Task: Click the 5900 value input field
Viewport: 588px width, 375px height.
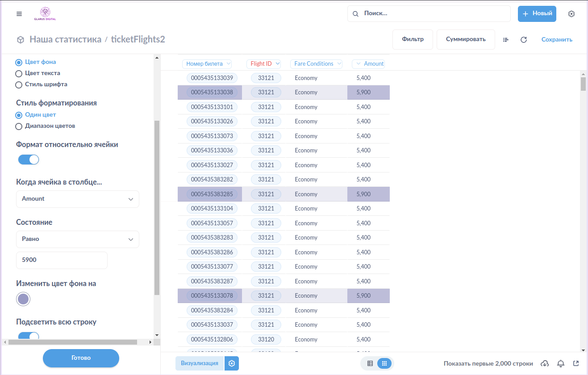Action: [62, 260]
